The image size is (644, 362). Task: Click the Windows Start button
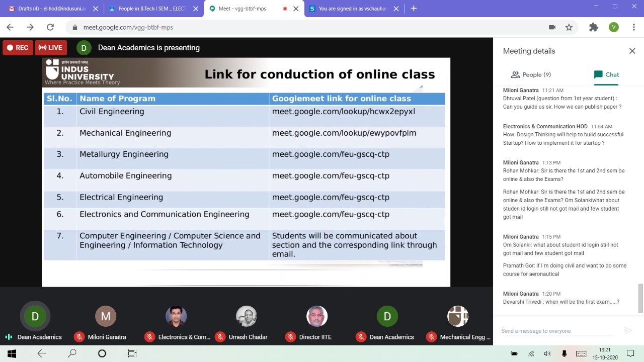pyautogui.click(x=12, y=353)
